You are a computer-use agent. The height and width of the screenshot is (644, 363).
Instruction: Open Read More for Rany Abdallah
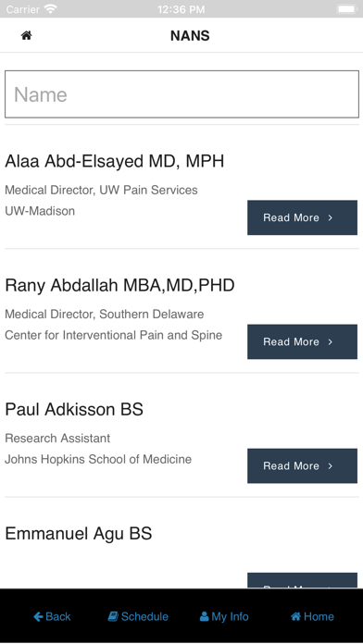click(x=302, y=341)
